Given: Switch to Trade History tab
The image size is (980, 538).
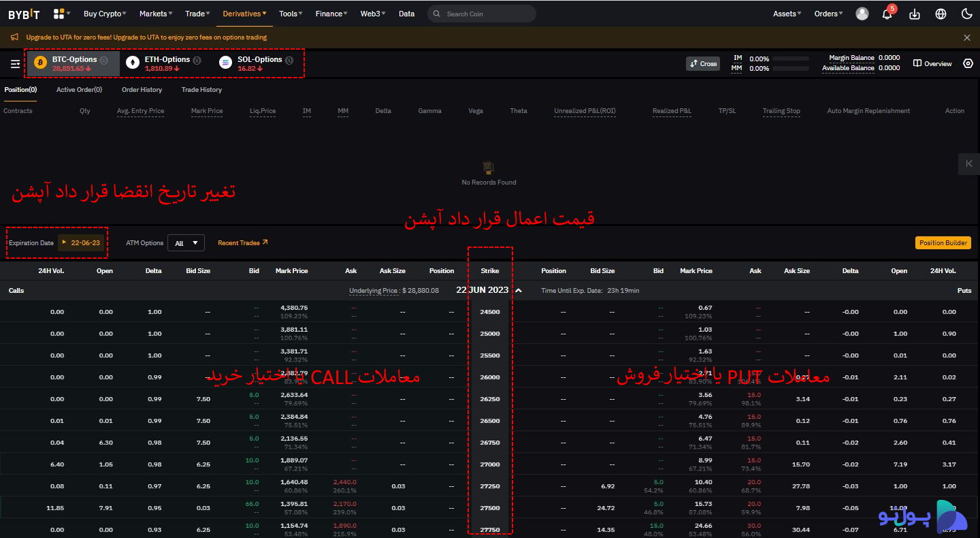Looking at the screenshot, I should point(201,90).
